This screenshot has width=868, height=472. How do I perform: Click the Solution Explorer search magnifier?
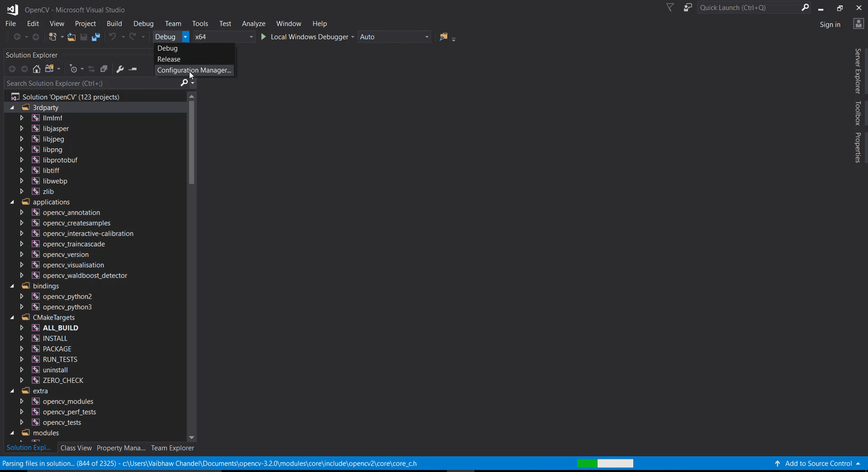tap(184, 83)
